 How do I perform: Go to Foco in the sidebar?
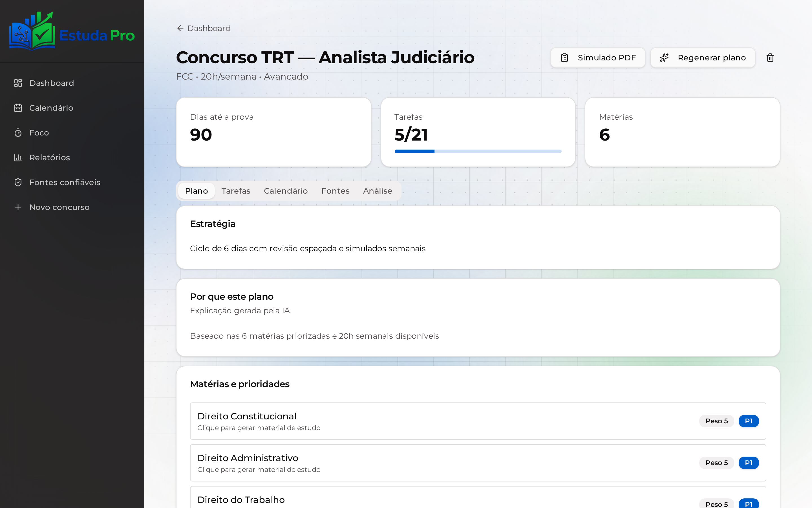coord(72,133)
